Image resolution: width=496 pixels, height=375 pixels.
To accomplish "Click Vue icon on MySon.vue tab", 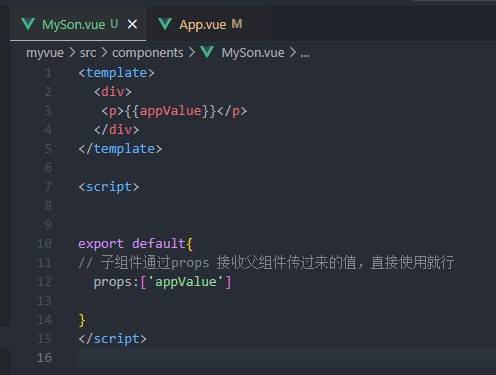I will (x=28, y=24).
